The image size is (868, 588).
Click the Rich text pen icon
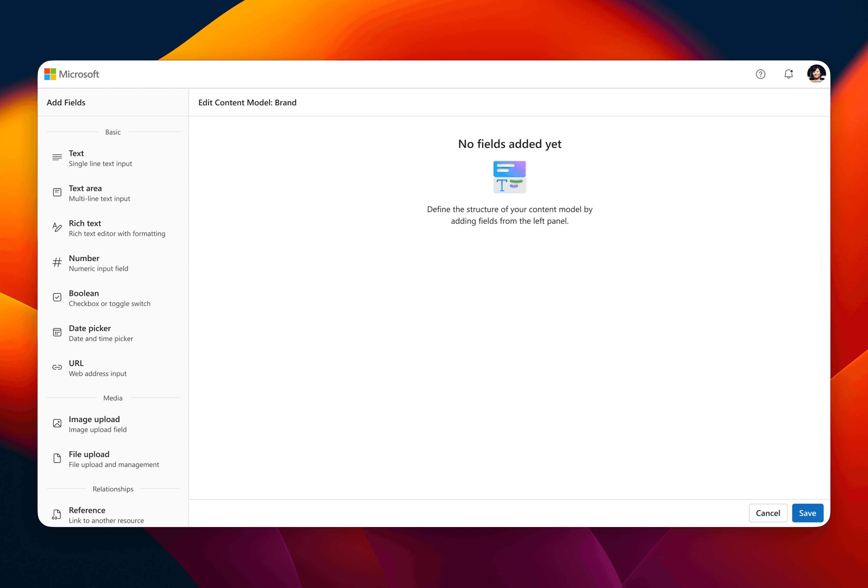57,227
